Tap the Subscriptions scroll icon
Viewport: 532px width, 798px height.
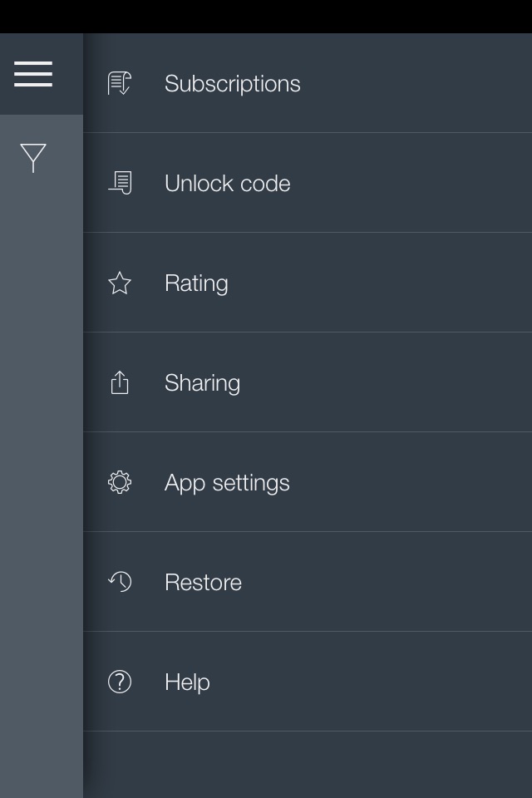point(120,83)
